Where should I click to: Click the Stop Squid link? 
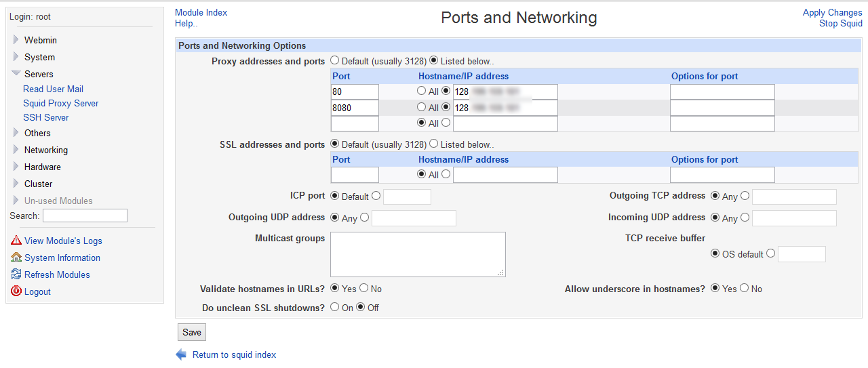[x=840, y=23]
